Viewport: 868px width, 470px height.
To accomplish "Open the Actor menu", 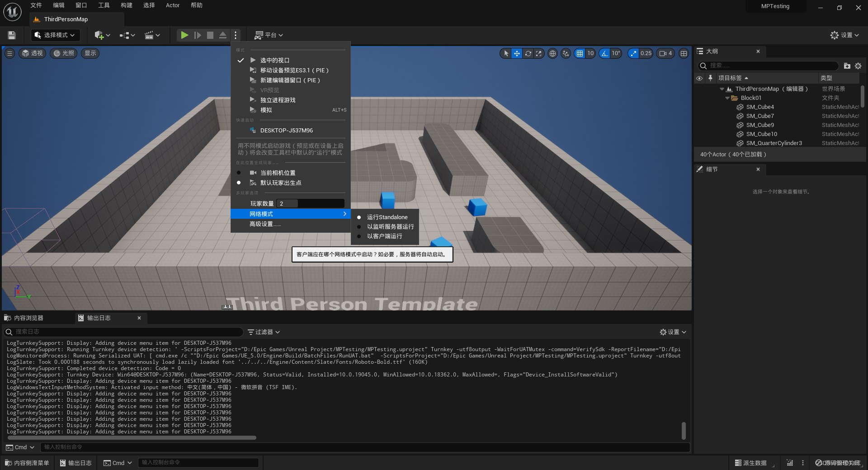I will click(x=173, y=5).
